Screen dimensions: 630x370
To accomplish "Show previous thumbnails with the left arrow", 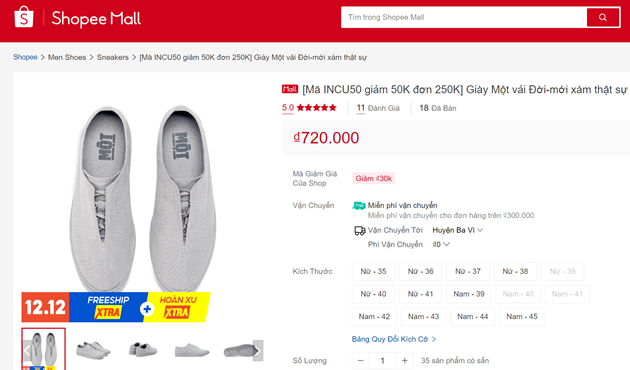I will (x=27, y=351).
